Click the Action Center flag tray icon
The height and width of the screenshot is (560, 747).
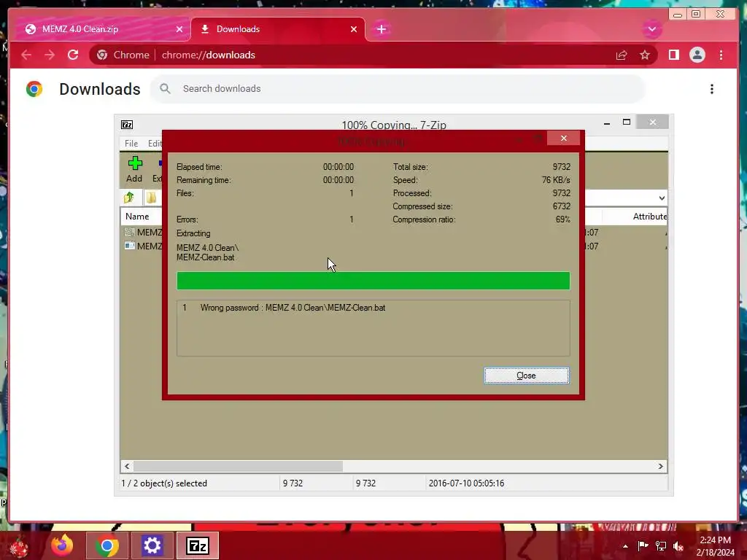643,545
